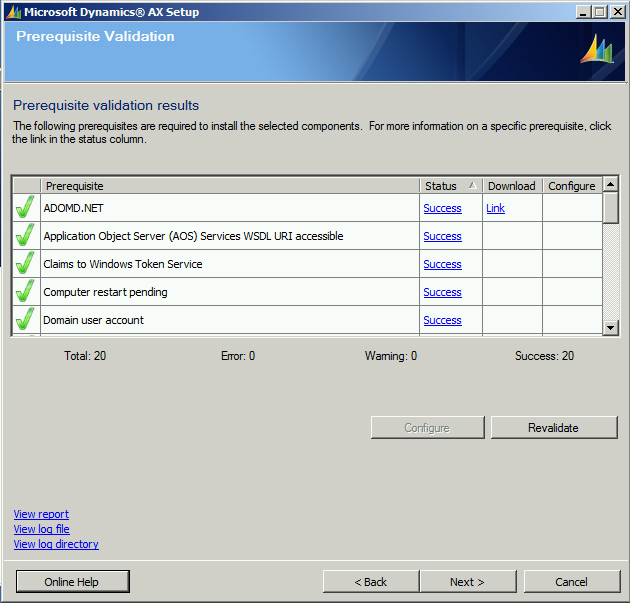
Task: Open Success link for Domain user account
Action: pos(442,320)
